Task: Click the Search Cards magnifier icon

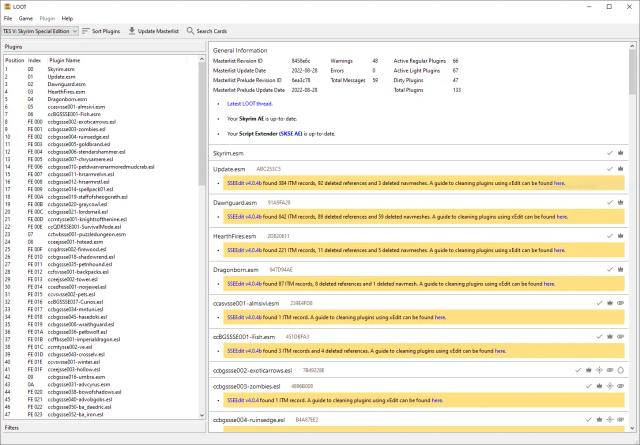Action: pyautogui.click(x=190, y=32)
